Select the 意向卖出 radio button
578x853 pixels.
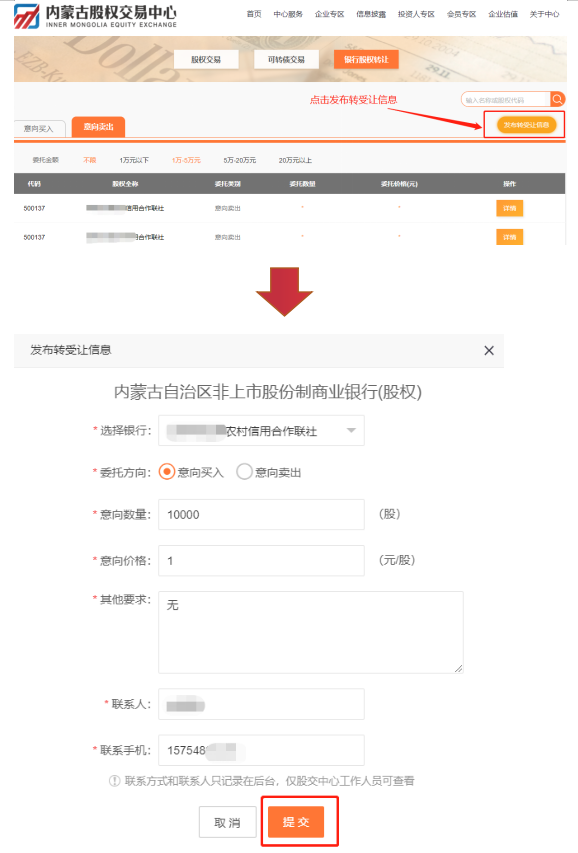coord(244,472)
